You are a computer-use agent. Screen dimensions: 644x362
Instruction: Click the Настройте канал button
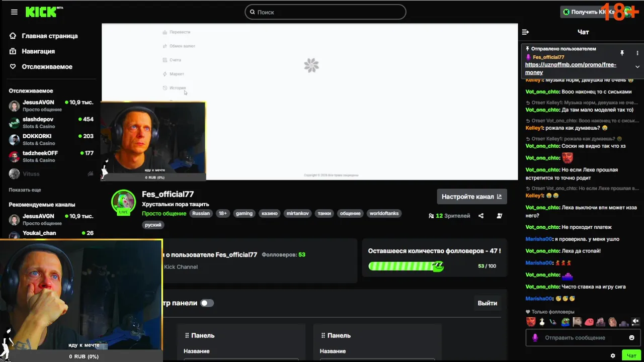tap(471, 197)
